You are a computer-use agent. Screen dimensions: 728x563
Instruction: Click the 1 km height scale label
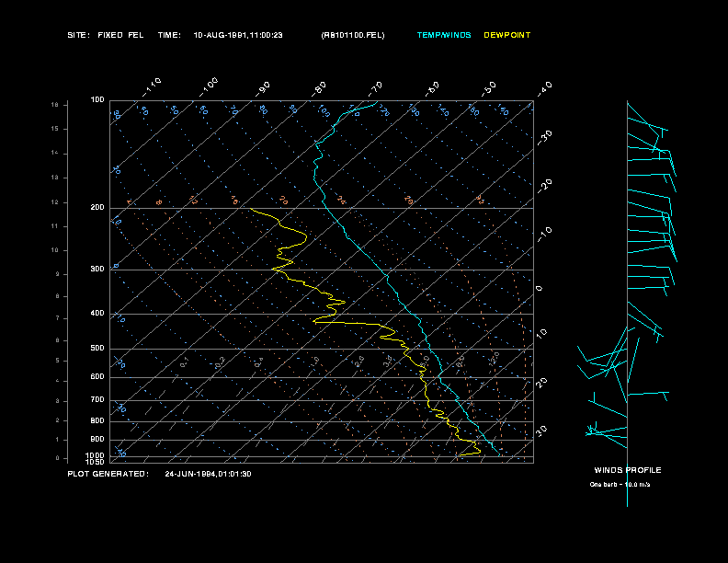tap(58, 440)
